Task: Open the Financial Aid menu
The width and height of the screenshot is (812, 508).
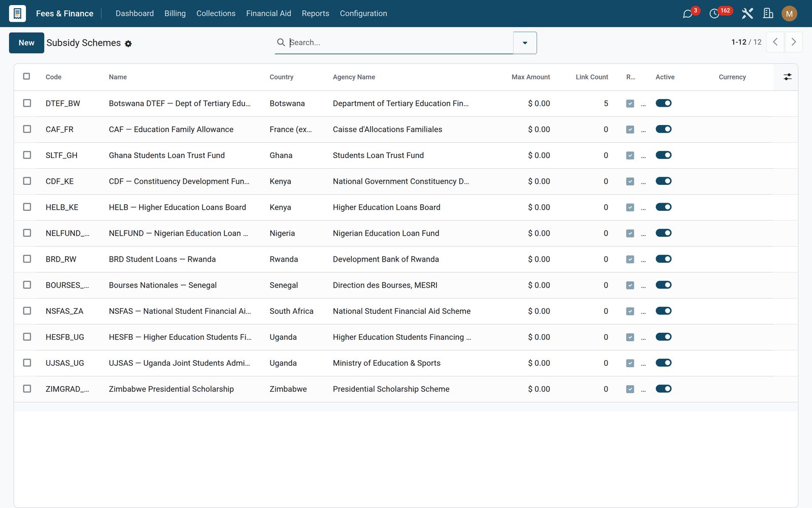Action: [x=268, y=13]
